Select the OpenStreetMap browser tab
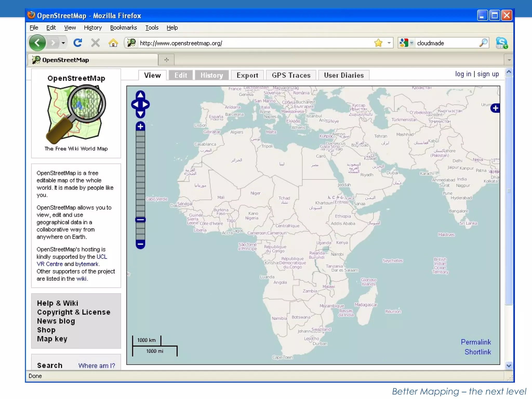This screenshot has width=532, height=399. [x=93, y=60]
